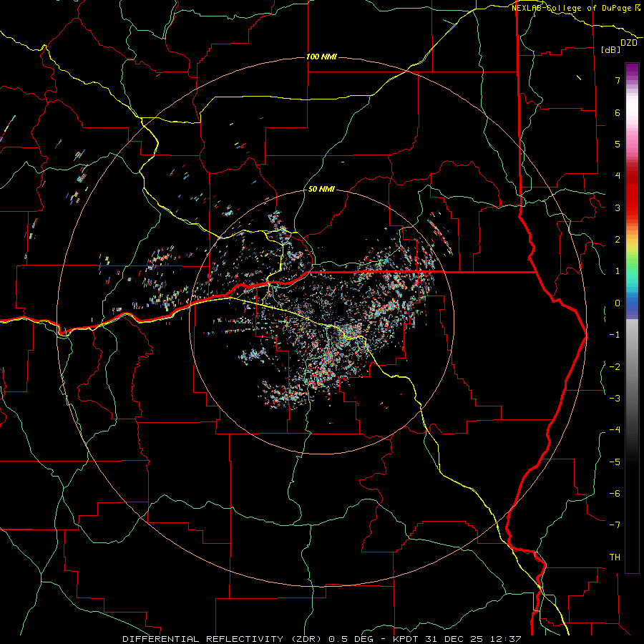Viewport: 644px width, 644px height.
Task: Click the -4 value on the color scale
Action: pyautogui.click(x=615, y=429)
